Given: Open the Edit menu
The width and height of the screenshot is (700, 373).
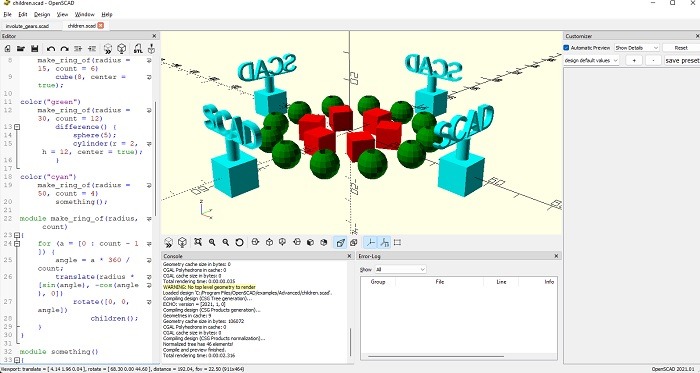Looking at the screenshot, I should 23,14.
